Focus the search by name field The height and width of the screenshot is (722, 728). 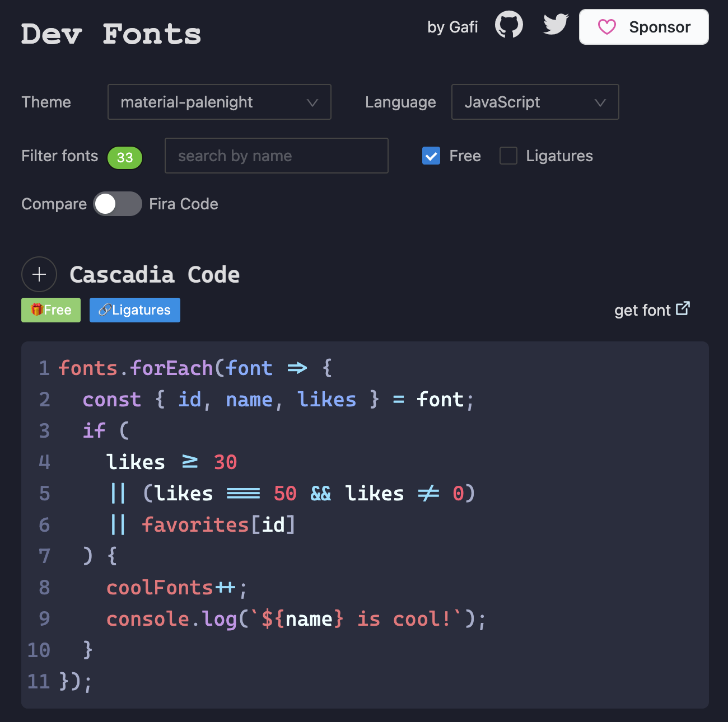[x=276, y=156]
